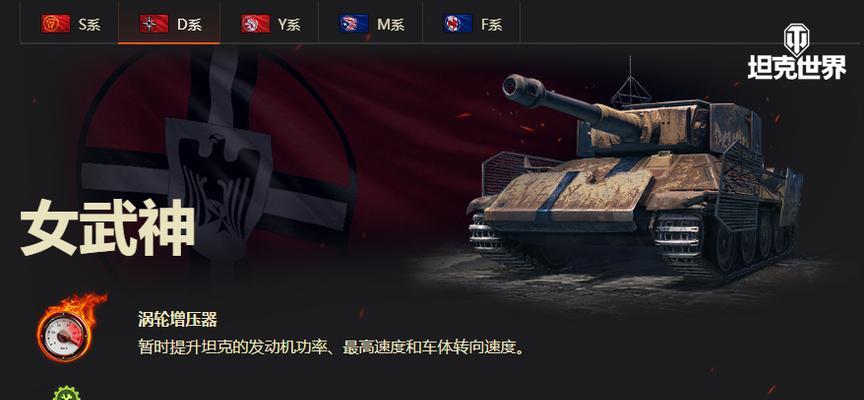The height and width of the screenshot is (400, 864).
Task: Go to the F系 tab text
Action: coord(492,25)
